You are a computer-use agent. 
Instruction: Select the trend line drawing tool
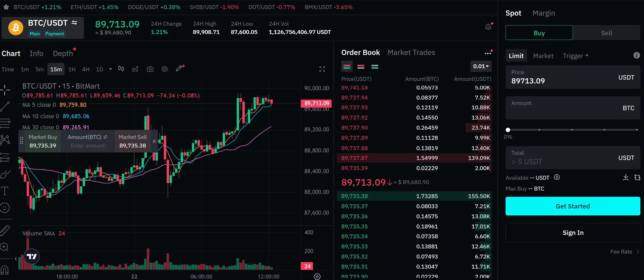(x=5, y=106)
